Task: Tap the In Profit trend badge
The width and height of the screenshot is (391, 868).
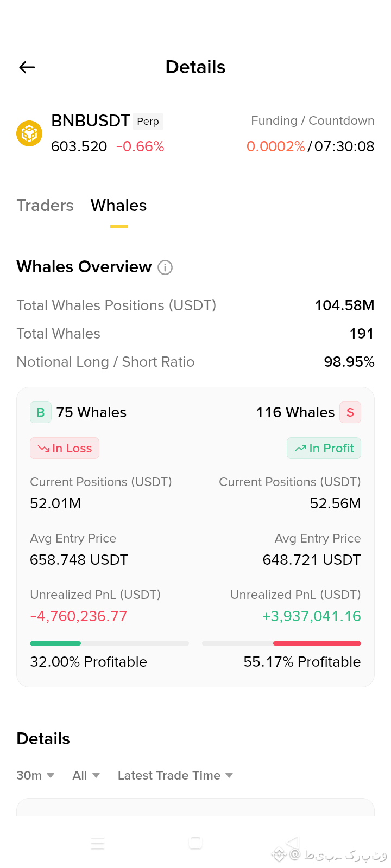Action: tap(324, 448)
